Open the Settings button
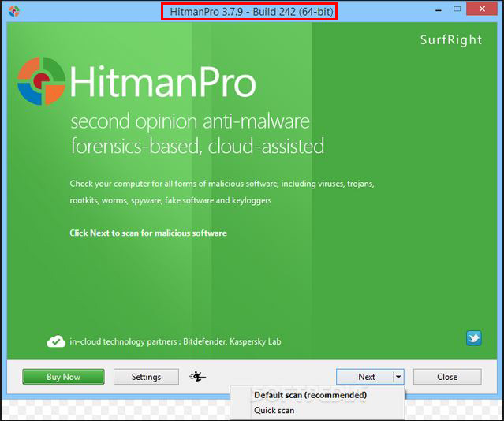 [146, 377]
